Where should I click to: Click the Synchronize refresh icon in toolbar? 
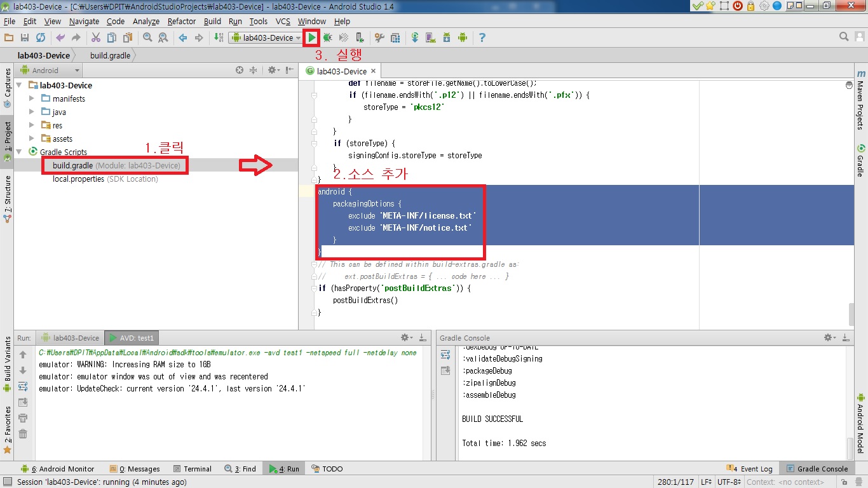[x=40, y=38]
